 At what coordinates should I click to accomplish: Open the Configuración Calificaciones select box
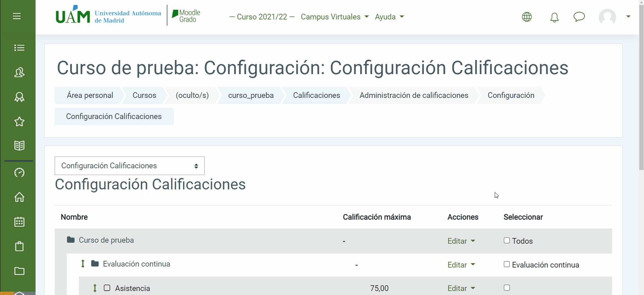(129, 166)
